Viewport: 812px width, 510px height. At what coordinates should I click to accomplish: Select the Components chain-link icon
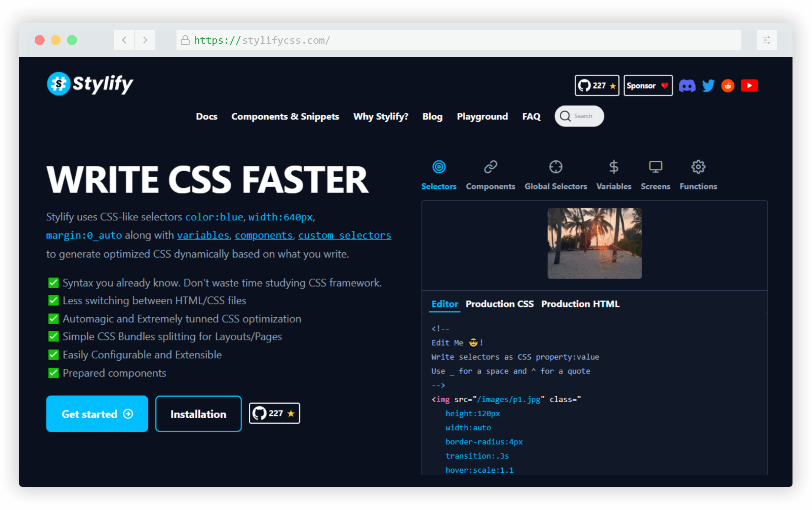490,167
